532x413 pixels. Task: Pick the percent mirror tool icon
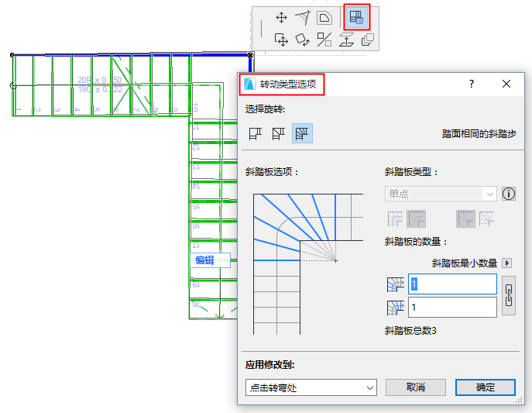(x=324, y=40)
